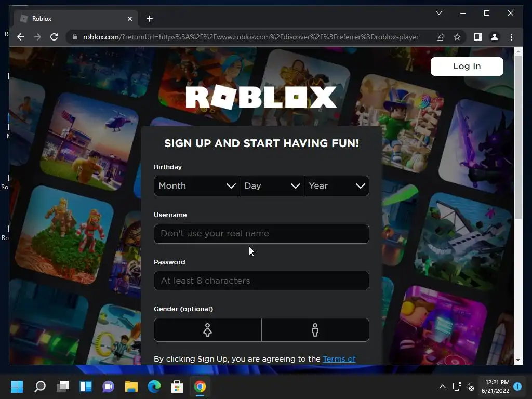Image resolution: width=532 pixels, height=399 pixels.
Task: Close the Roblox tab
Action: [129, 19]
